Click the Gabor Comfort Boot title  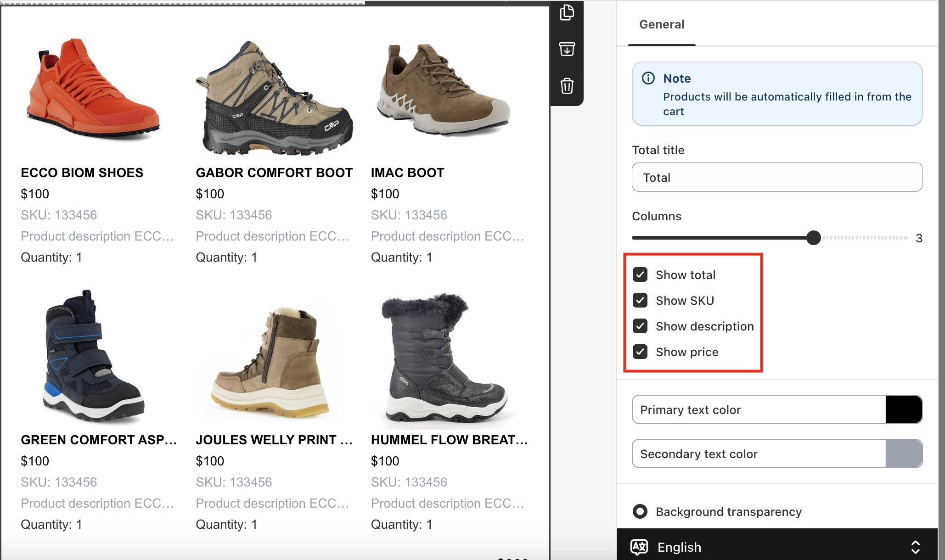pyautogui.click(x=274, y=173)
